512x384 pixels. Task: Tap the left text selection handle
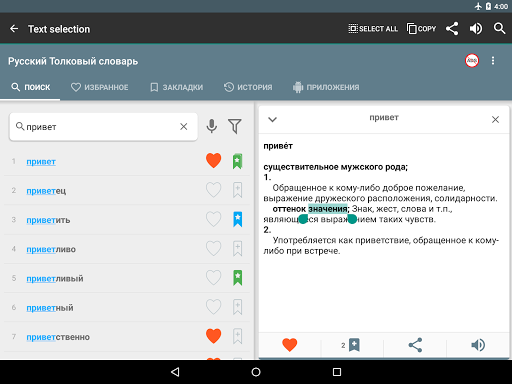pyautogui.click(x=303, y=219)
